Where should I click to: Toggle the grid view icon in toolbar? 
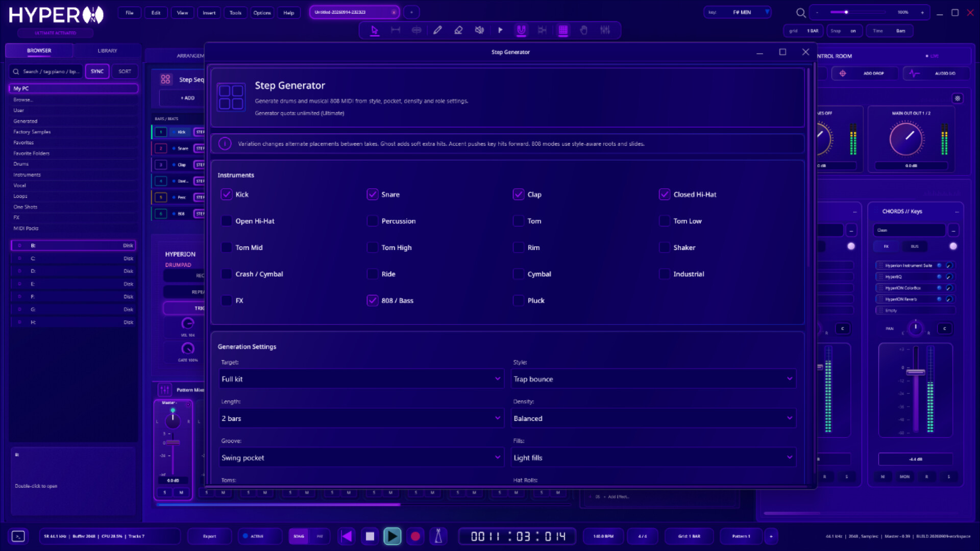coord(563,30)
